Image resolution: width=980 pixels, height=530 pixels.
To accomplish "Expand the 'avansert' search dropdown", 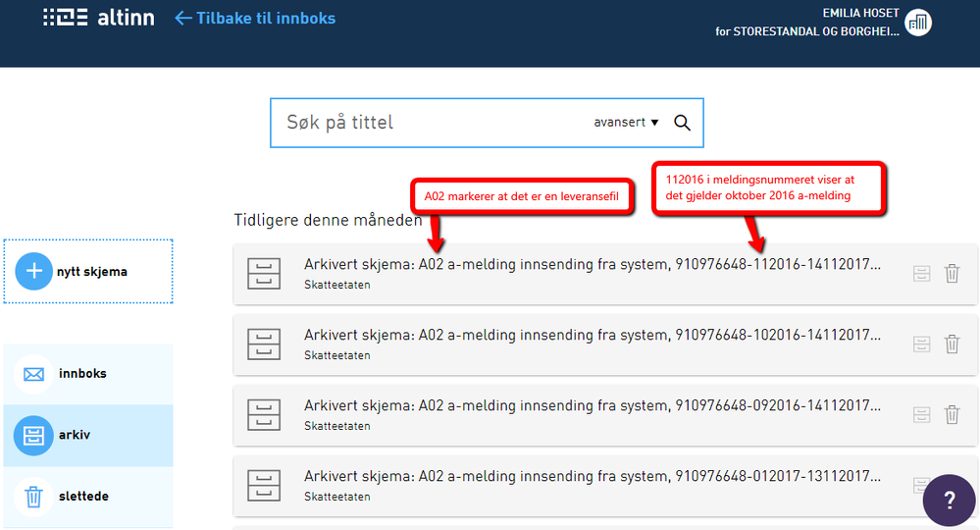I will (626, 123).
